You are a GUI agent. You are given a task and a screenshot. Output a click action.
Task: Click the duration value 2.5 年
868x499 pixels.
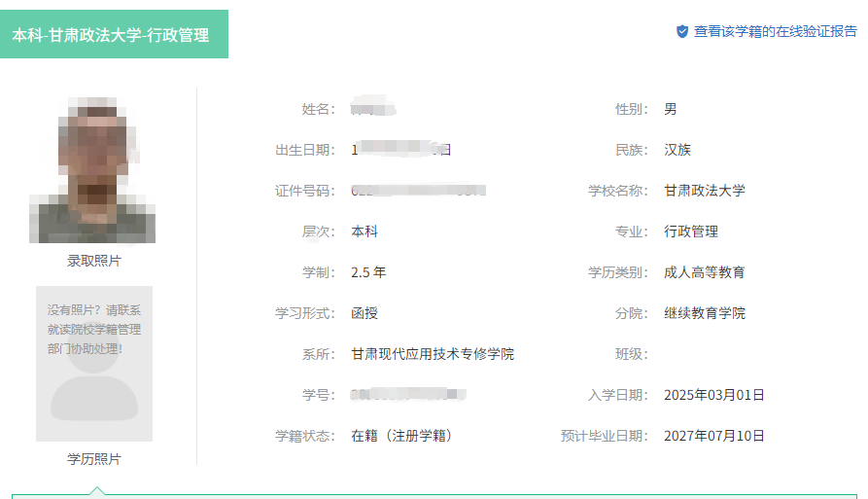click(368, 272)
